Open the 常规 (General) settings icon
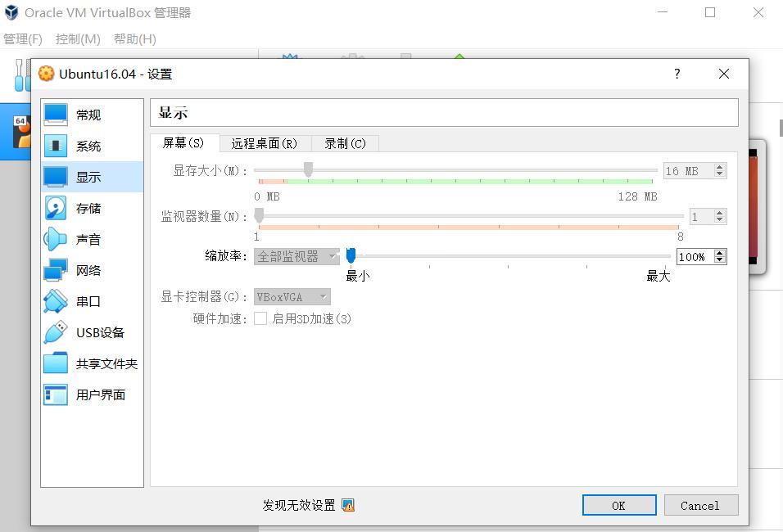 point(56,115)
